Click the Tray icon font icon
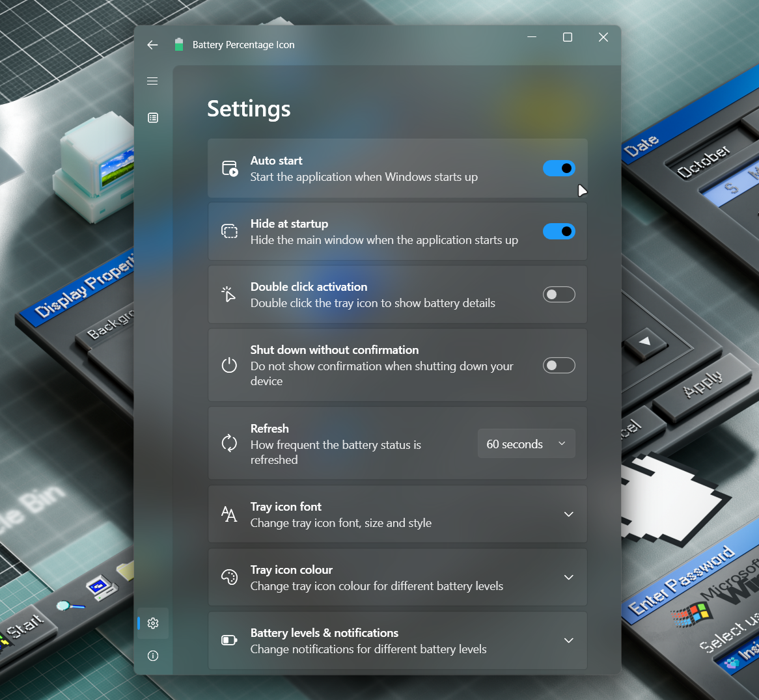Screen dimensions: 759x700 [x=229, y=514]
